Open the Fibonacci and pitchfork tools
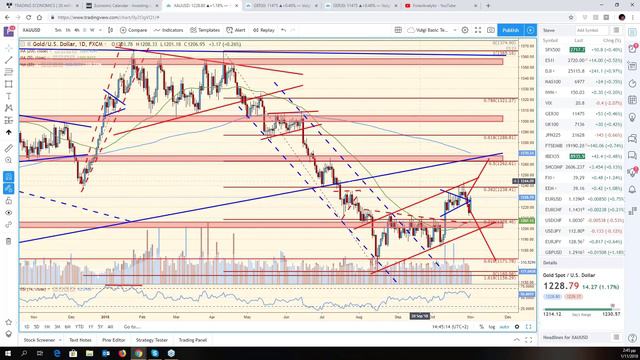The width and height of the screenshot is (640, 360). pyautogui.click(x=9, y=72)
